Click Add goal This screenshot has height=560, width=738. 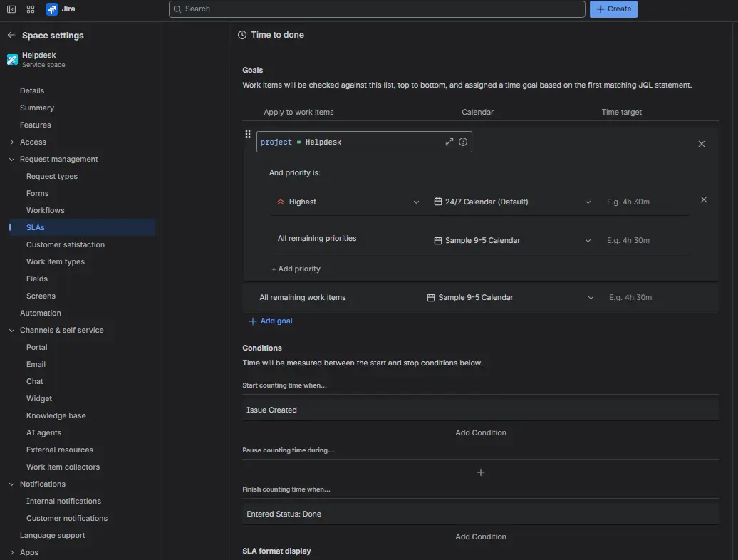pos(271,321)
